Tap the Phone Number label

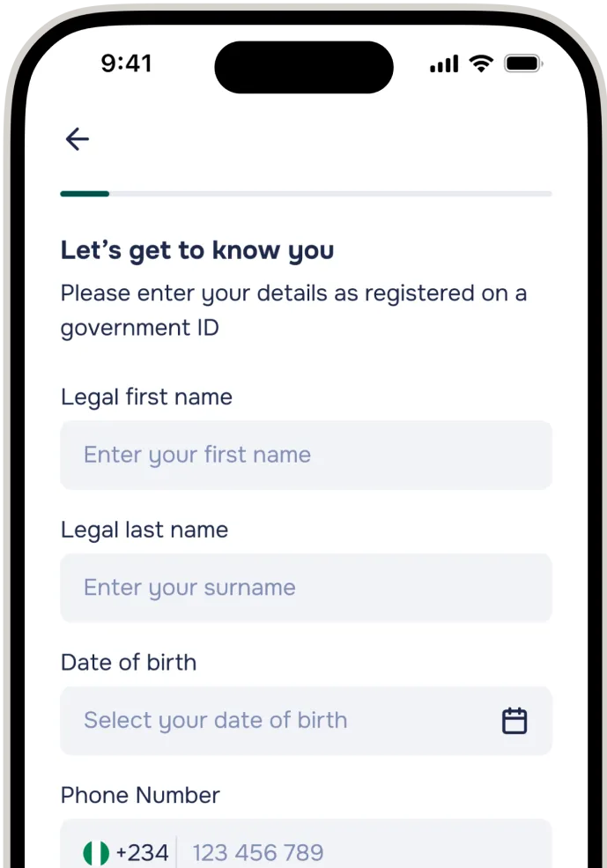pos(140,796)
